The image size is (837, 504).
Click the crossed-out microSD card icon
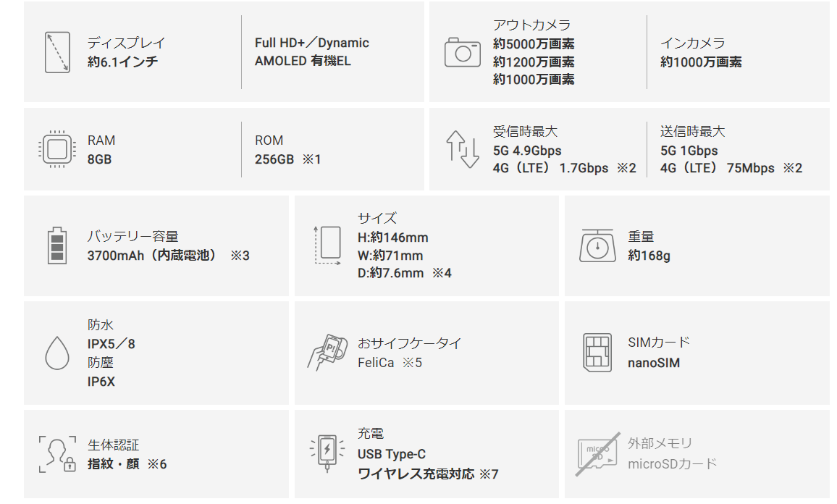coord(598,454)
